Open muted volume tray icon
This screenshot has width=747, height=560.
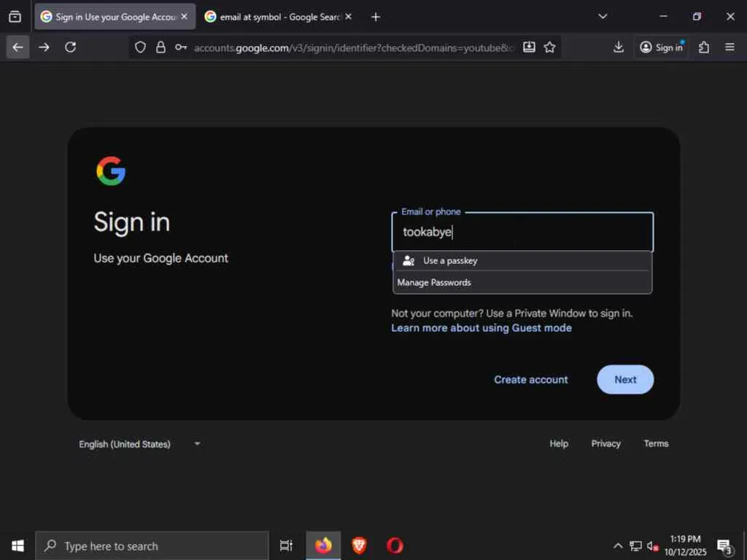(653, 546)
